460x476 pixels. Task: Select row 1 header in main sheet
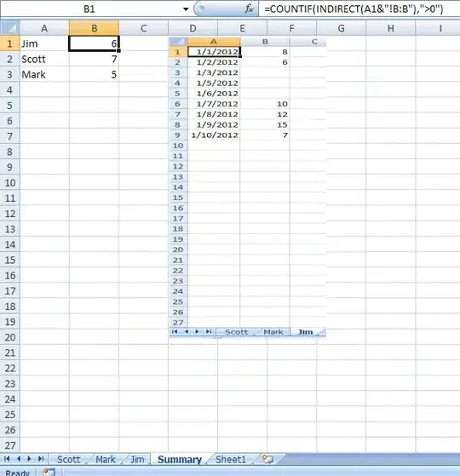pos(10,43)
